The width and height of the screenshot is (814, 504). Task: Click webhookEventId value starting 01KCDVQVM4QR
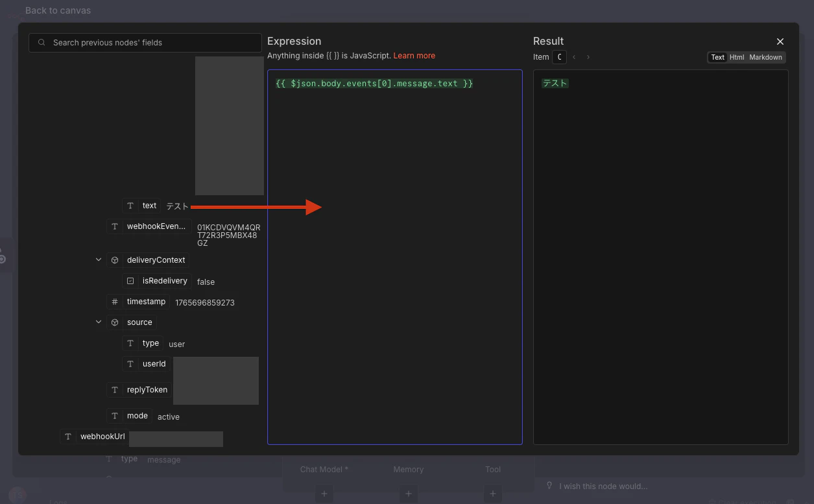click(228, 235)
